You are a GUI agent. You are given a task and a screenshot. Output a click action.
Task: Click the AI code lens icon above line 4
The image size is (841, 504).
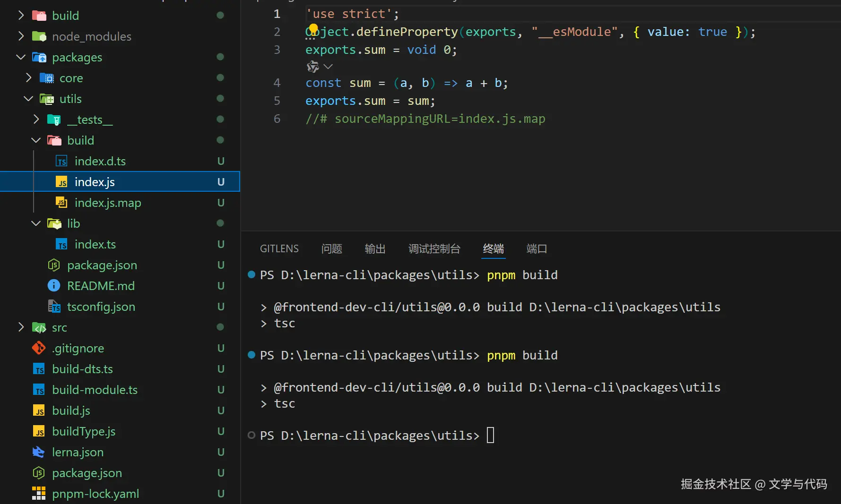(x=313, y=67)
